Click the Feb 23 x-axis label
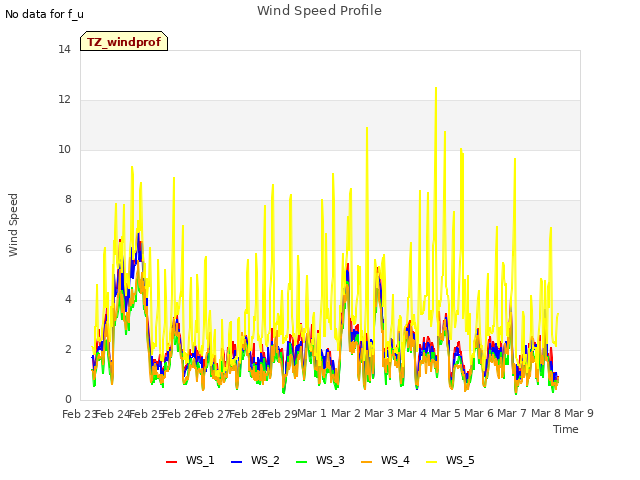The width and height of the screenshot is (640, 480). 79,414
